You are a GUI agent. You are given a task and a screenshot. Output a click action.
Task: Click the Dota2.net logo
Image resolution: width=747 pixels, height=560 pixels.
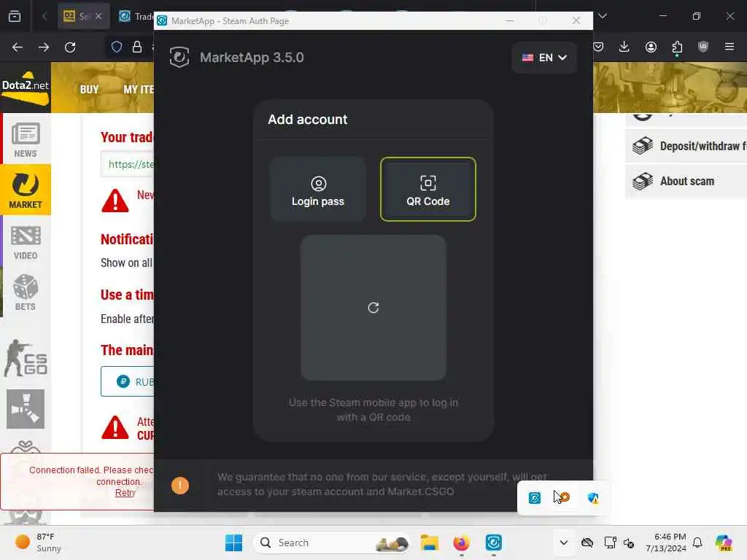pos(26,87)
